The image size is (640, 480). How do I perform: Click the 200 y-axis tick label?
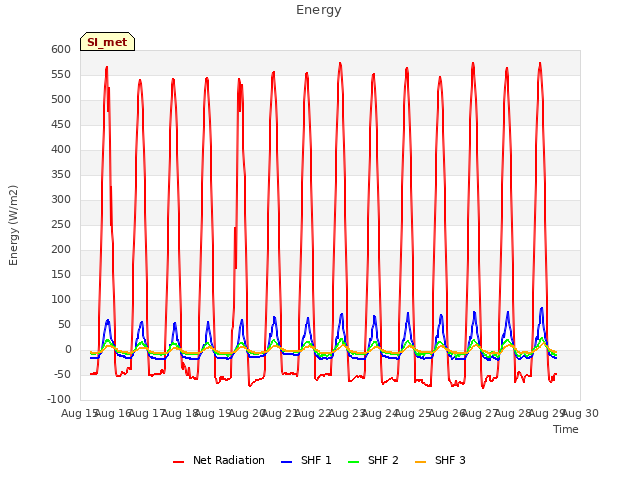coord(61,249)
